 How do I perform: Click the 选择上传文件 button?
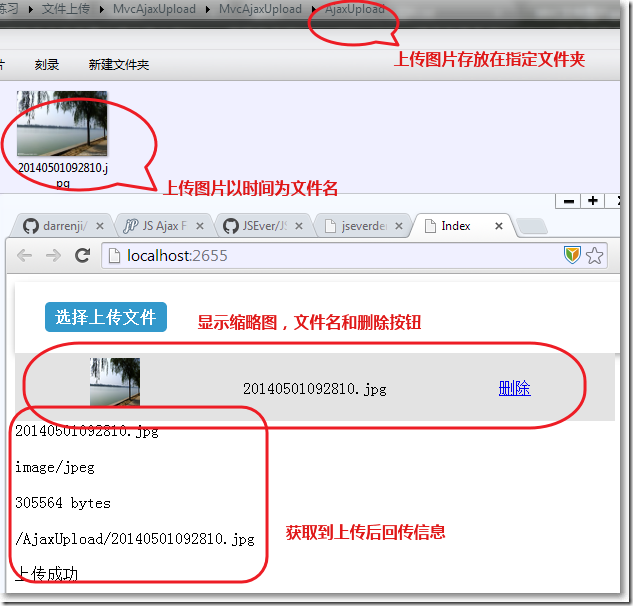106,317
